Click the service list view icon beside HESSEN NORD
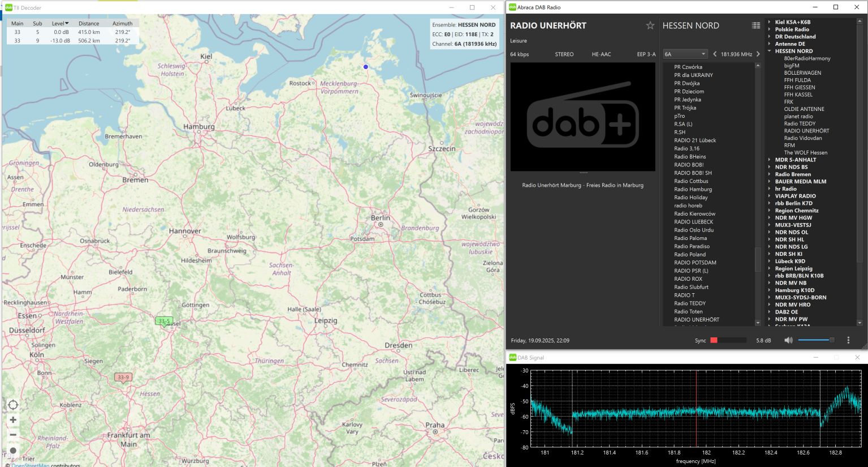 pos(755,25)
